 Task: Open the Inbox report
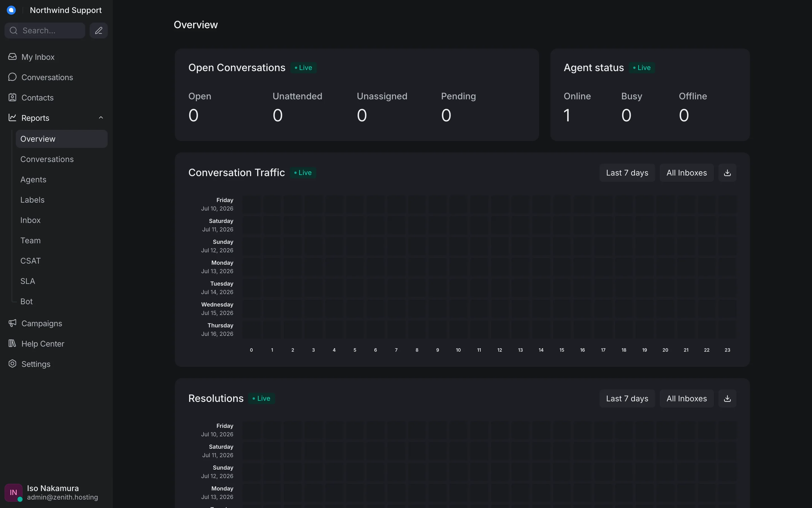pos(62,220)
